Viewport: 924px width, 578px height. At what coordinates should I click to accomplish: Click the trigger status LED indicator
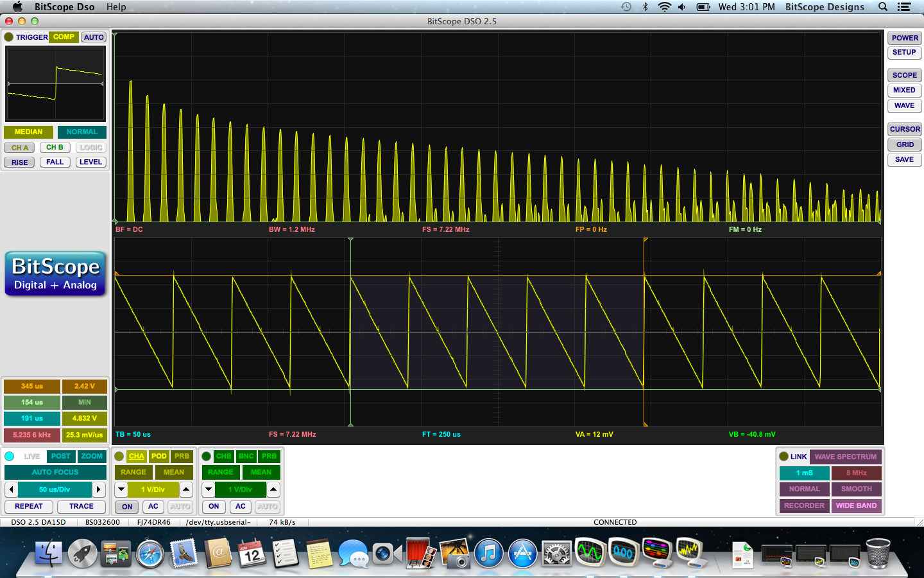pyautogui.click(x=9, y=37)
